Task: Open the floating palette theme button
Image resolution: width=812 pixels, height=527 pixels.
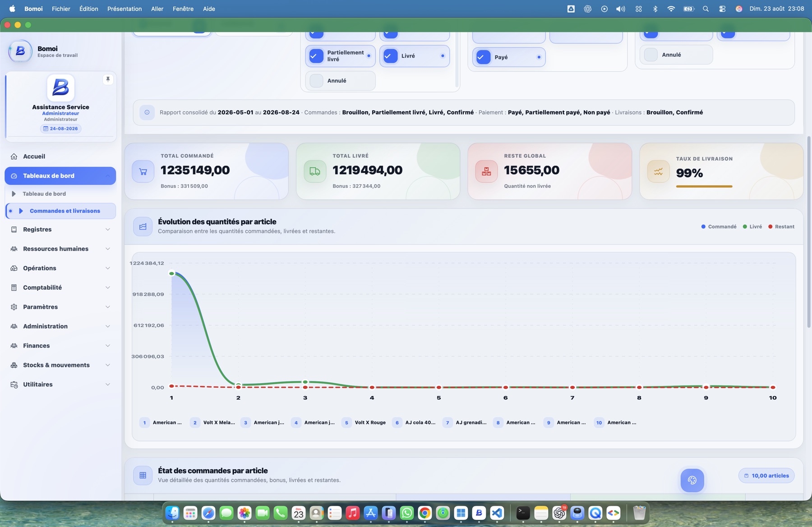Action: coord(692,480)
